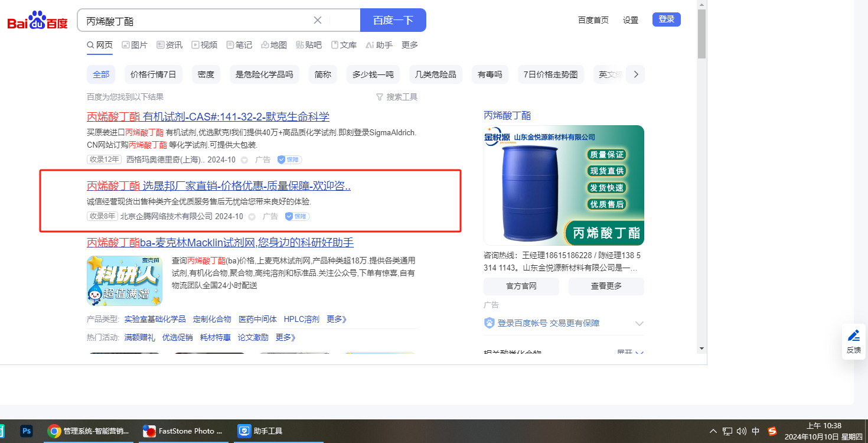Click the 丙烯酸丁酯 sidebar title link

[x=507, y=115]
